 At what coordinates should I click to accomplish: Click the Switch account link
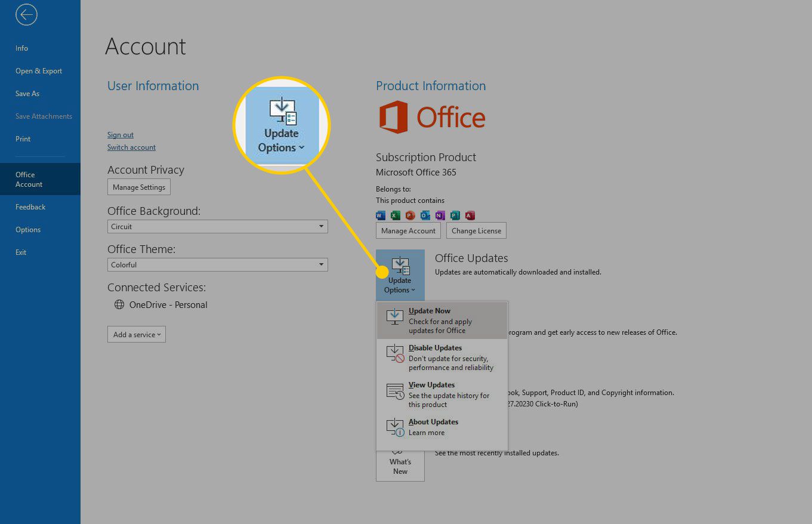(131, 147)
